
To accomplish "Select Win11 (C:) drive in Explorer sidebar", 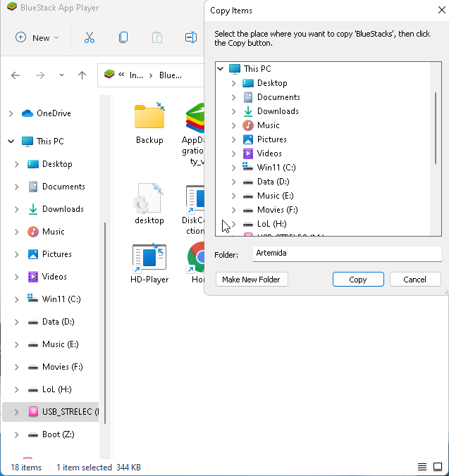I will click(x=54, y=299).
